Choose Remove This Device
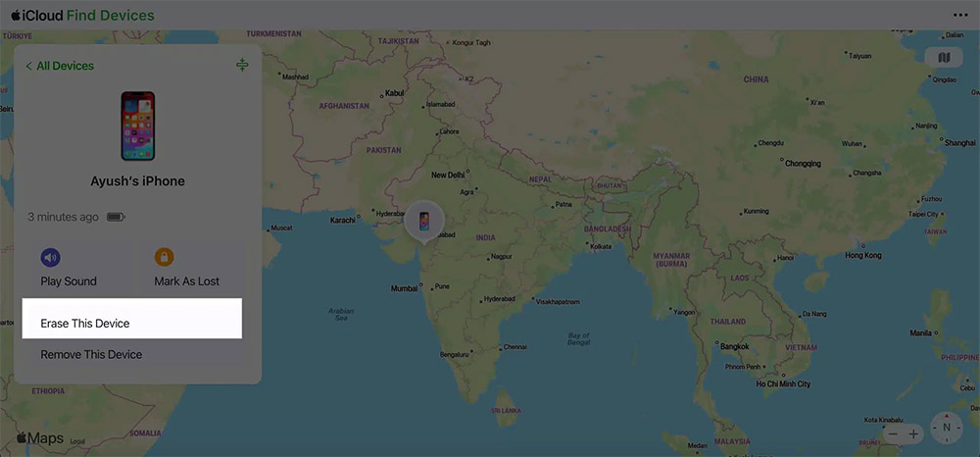Screen dimensions: 980x457 [91, 354]
